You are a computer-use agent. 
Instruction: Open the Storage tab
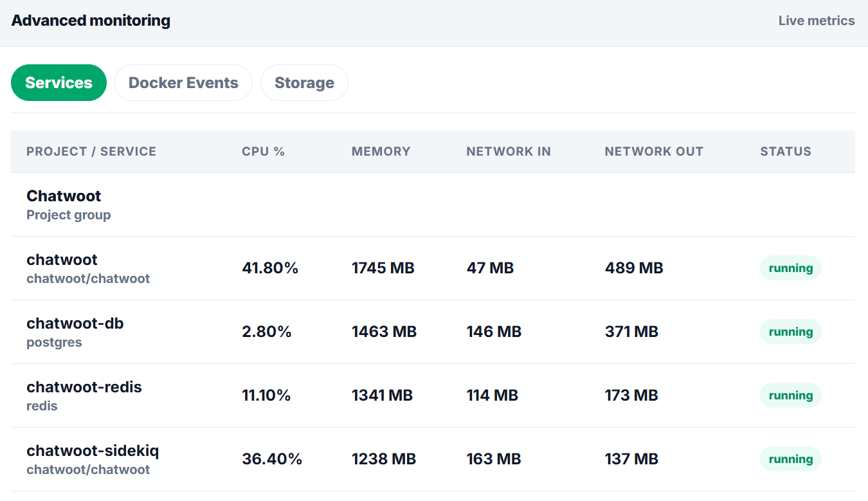tap(304, 83)
